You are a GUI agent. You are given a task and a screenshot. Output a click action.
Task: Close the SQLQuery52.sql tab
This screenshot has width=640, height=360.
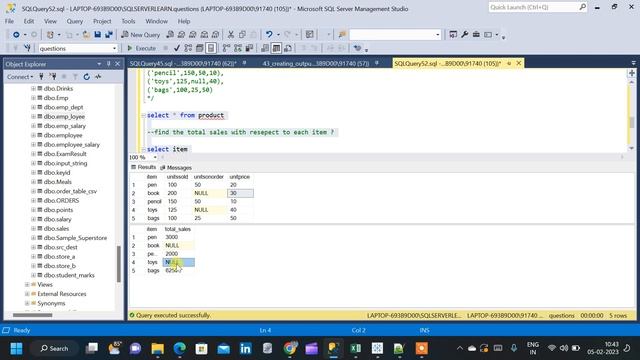coord(519,63)
